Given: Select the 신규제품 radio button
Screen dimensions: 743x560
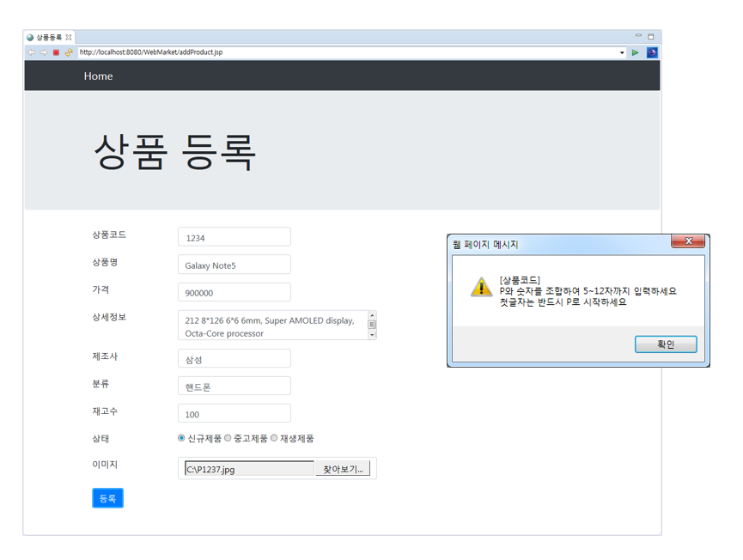Looking at the screenshot, I should click(181, 438).
